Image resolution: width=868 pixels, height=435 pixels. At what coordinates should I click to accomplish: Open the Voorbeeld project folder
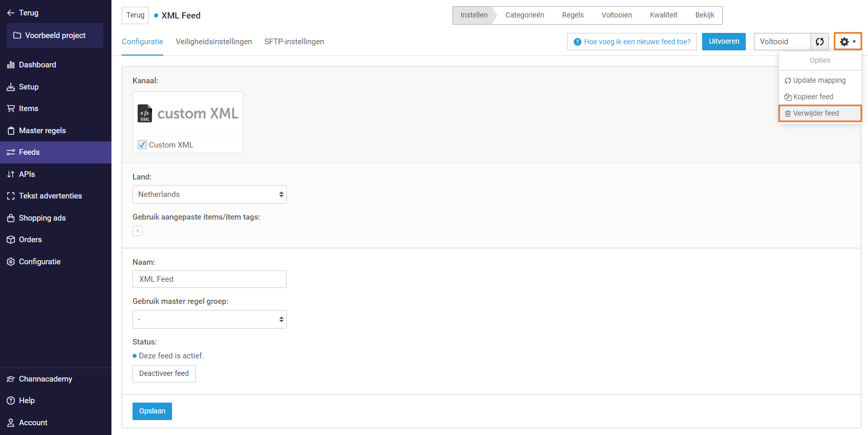click(x=55, y=35)
